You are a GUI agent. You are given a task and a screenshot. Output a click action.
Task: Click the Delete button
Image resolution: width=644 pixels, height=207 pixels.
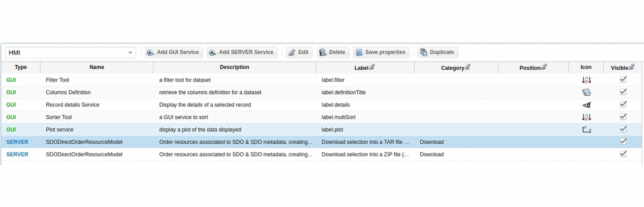[x=332, y=52]
